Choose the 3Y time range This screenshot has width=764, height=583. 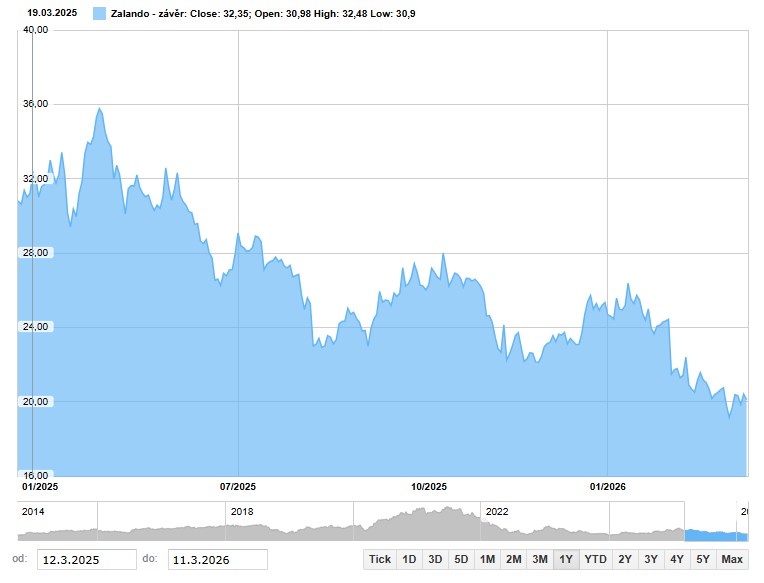click(x=651, y=559)
